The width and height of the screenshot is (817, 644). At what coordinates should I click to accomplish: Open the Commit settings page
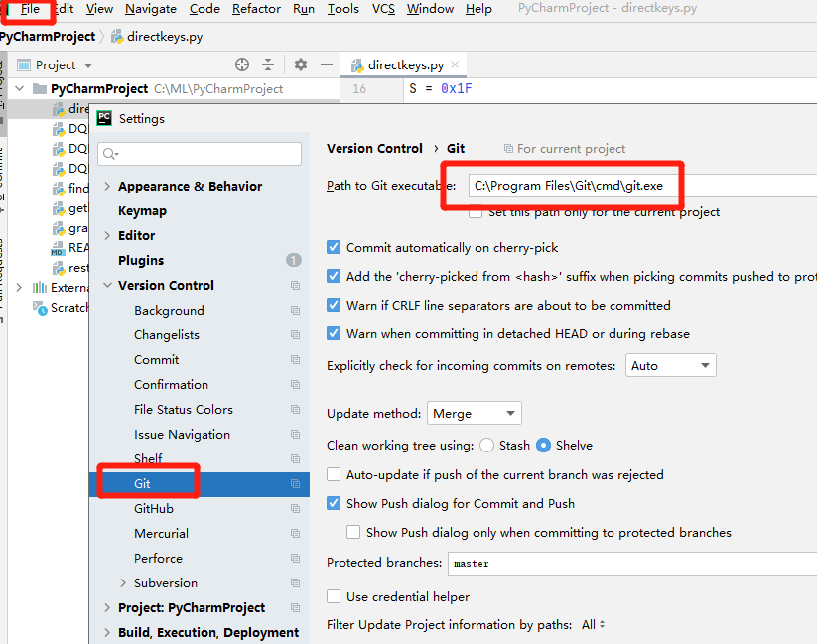coord(156,359)
